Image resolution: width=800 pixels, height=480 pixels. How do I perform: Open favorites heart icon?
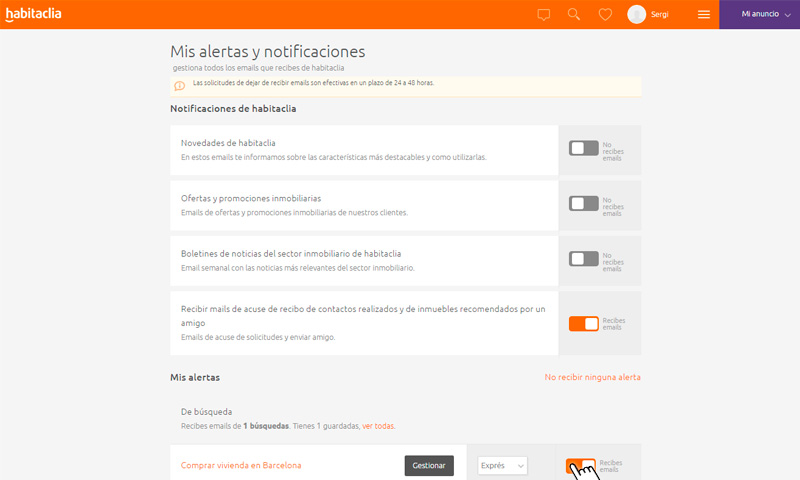604,15
